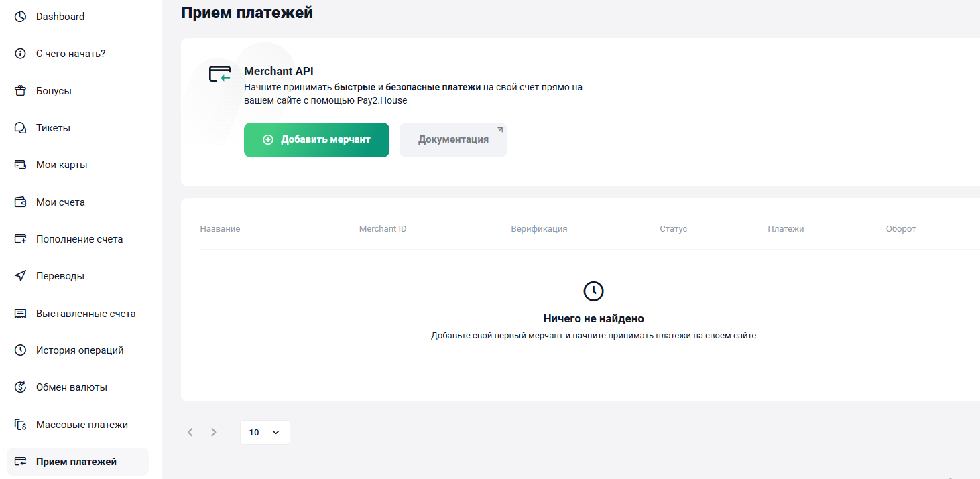Click the paper plane icon next to Переводы
The height and width of the screenshot is (479, 980).
coord(20,276)
